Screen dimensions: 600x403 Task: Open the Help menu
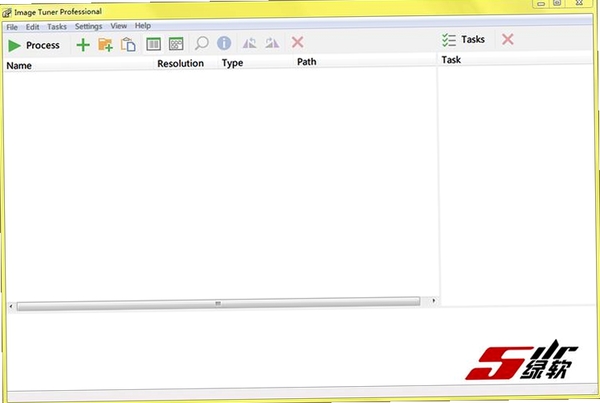pos(143,26)
